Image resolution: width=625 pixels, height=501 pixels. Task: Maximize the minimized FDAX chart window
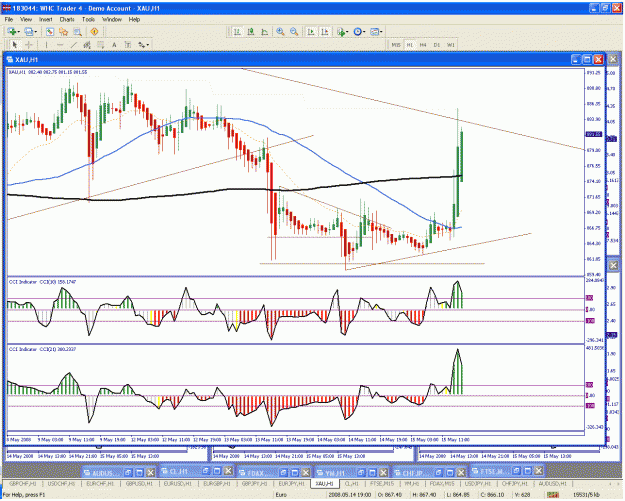pos(295,473)
